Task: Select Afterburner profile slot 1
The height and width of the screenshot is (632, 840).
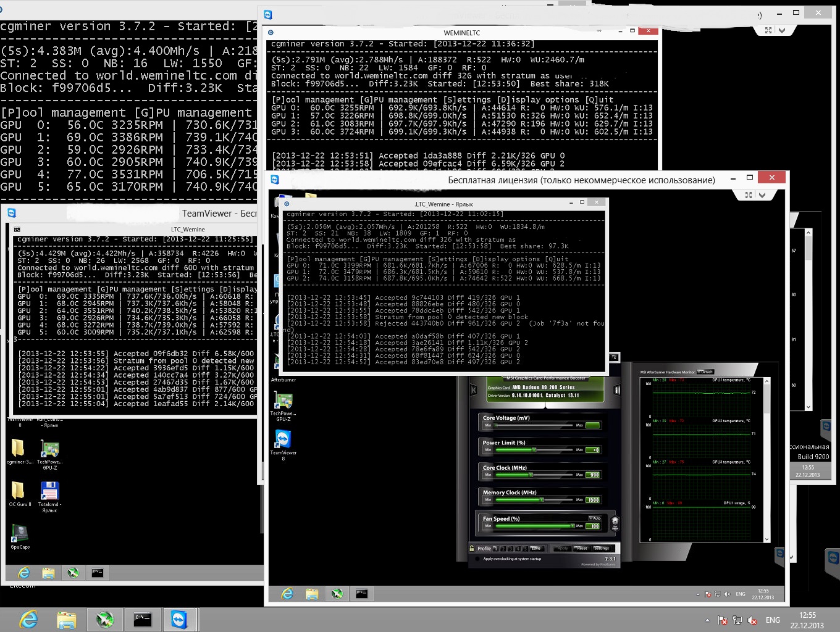Action: 496,548
